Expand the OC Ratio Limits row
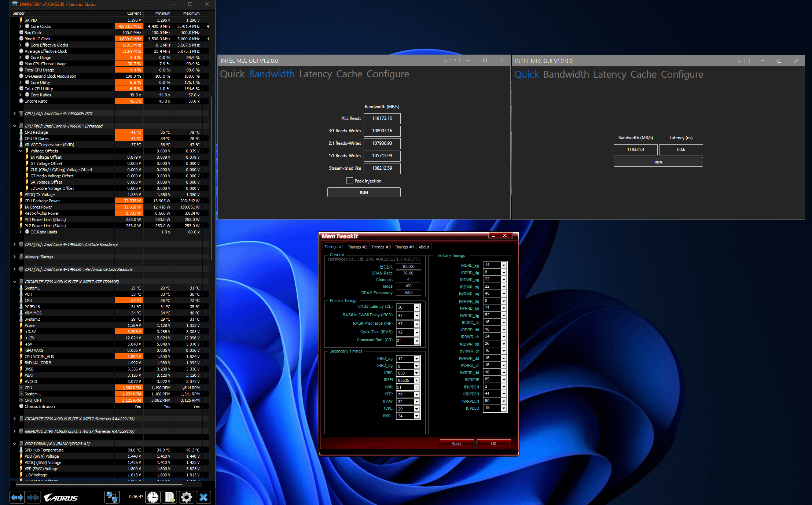Image resolution: width=812 pixels, height=505 pixels. [21, 232]
